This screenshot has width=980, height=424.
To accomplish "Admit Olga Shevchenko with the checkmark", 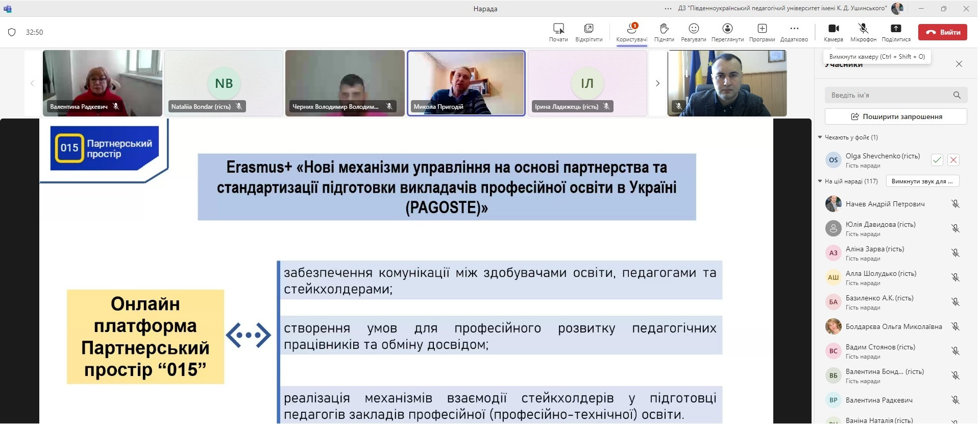I will pos(937,160).
